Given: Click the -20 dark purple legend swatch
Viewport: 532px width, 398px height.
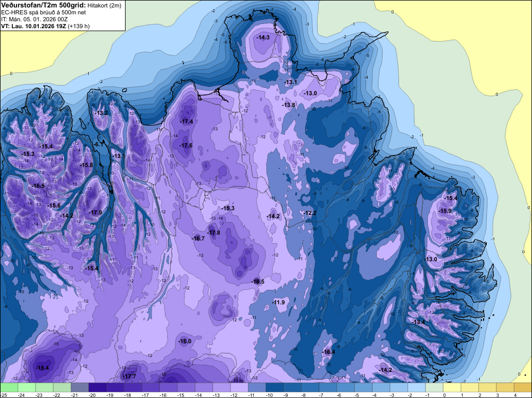Looking at the screenshot, I should coord(97,387).
